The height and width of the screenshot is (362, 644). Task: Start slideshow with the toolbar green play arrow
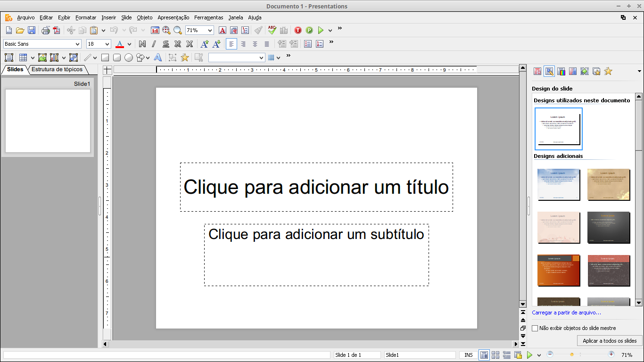321,30
